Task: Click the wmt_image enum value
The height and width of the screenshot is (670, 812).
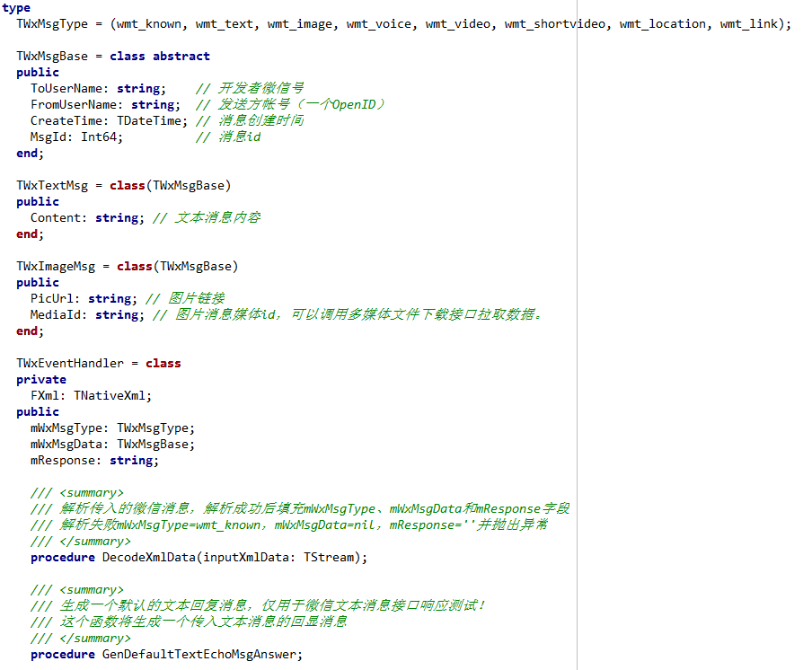Action: pos(300,24)
